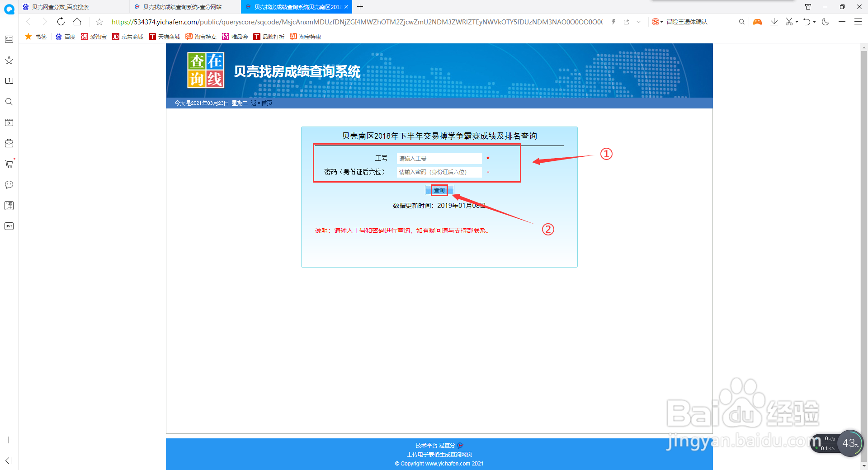The width and height of the screenshot is (868, 470).
Task: Open the sidebar search icon
Action: tap(9, 102)
